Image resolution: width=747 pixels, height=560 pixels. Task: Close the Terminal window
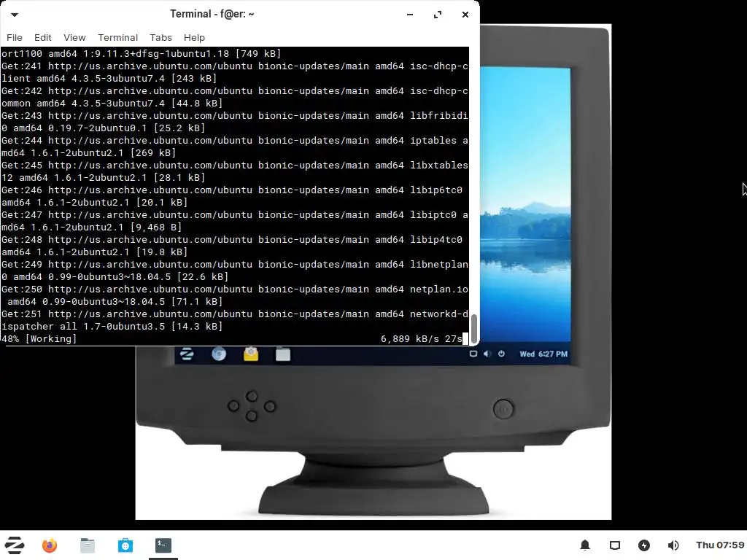coord(465,15)
